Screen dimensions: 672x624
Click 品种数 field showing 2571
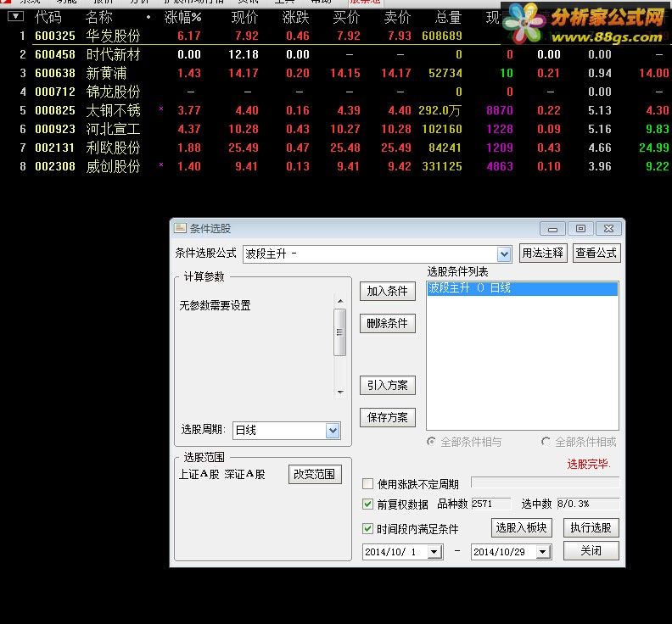tap(490, 504)
